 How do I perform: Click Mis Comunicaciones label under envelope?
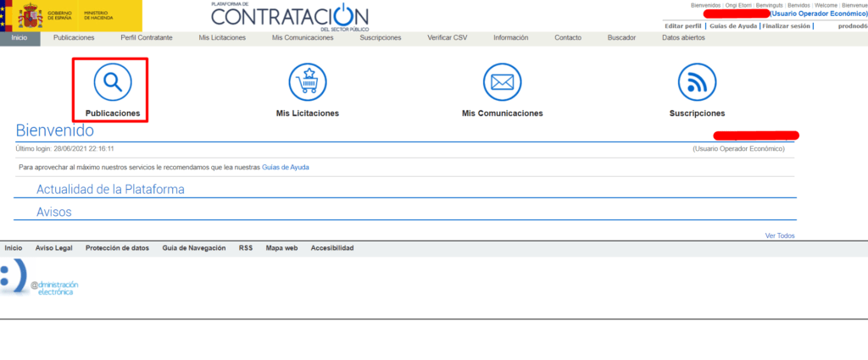(x=502, y=113)
